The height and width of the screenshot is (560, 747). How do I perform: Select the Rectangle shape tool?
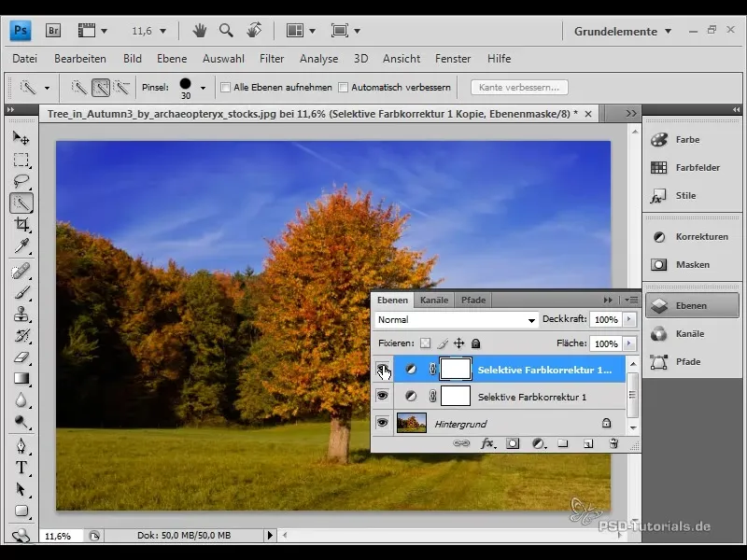pos(21,511)
